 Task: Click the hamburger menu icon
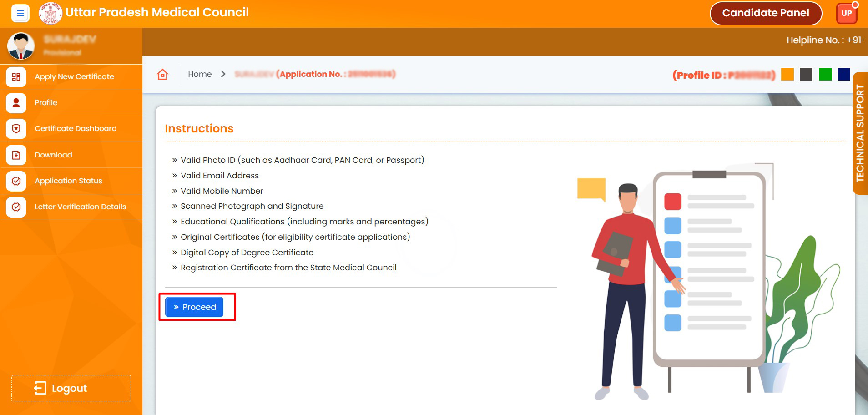(20, 13)
